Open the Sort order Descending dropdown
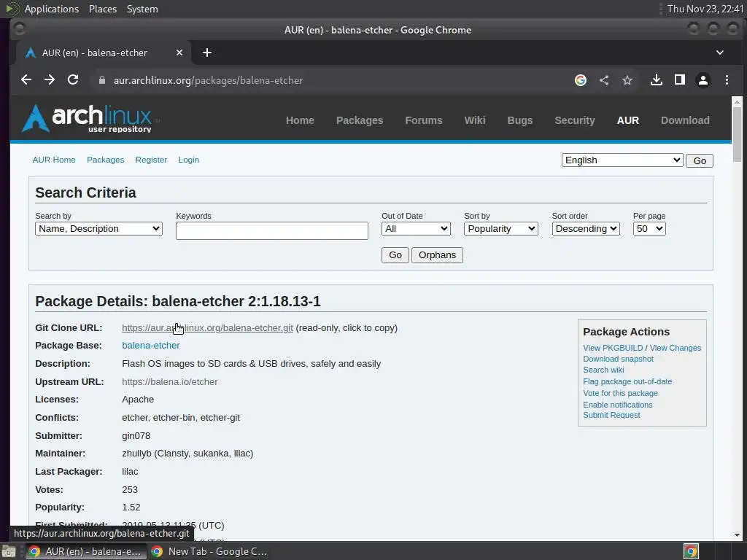 tap(586, 228)
